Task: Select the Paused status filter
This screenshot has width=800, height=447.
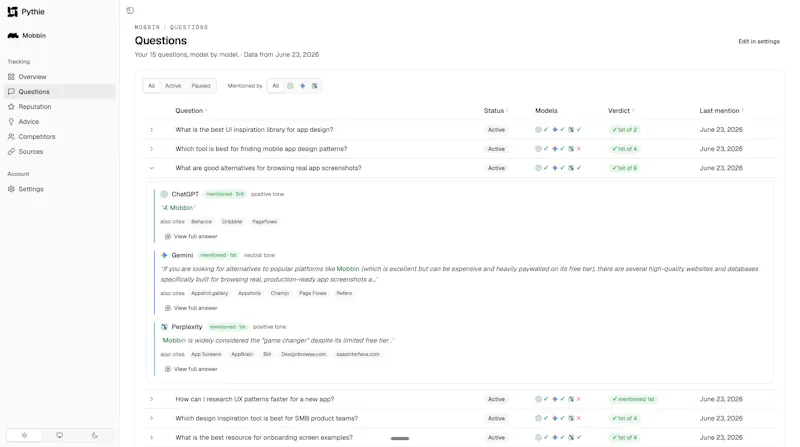Action: pyautogui.click(x=201, y=86)
